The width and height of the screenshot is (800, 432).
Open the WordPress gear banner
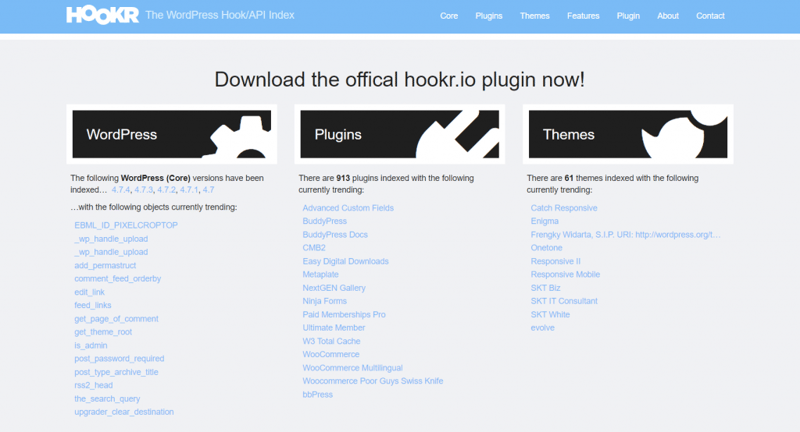click(171, 134)
